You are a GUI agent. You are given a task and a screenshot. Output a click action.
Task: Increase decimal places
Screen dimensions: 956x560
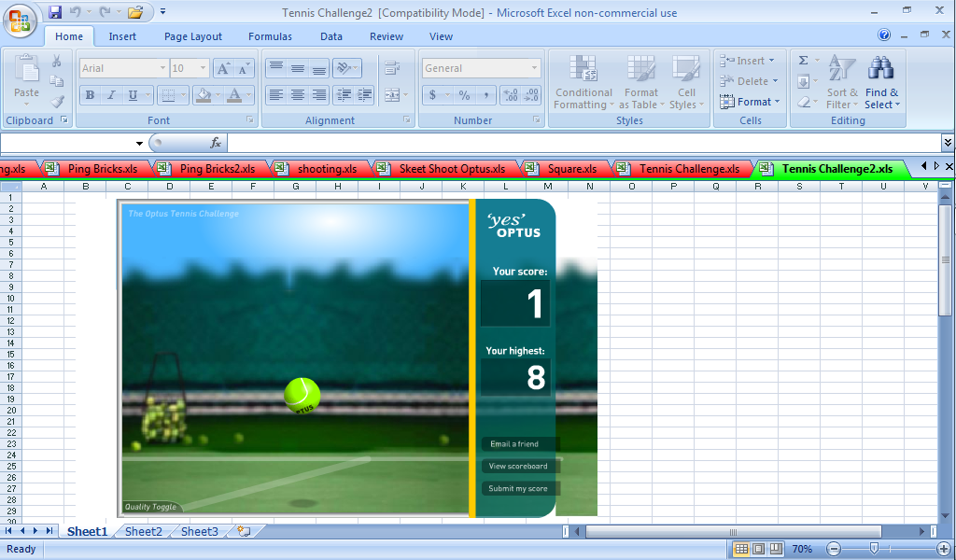511,95
